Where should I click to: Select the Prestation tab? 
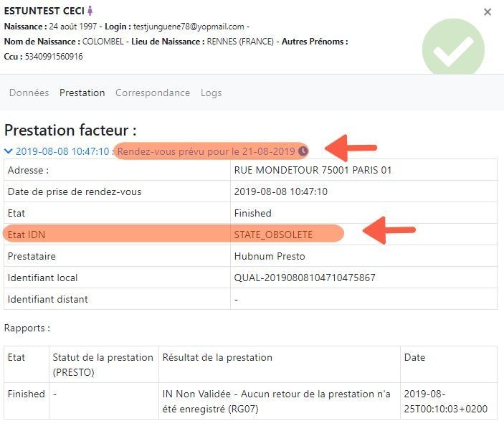tap(82, 93)
